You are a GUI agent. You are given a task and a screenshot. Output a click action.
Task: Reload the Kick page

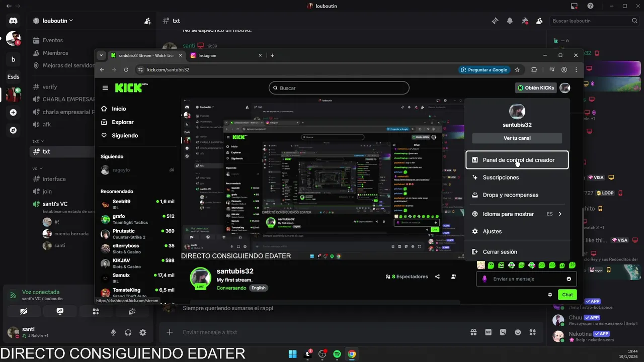[126, 70]
